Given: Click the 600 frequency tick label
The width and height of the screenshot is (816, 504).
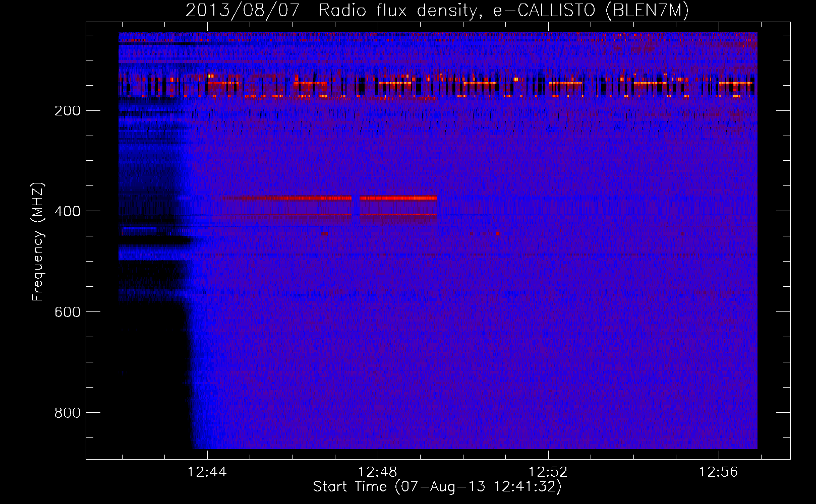Looking at the screenshot, I should pyautogui.click(x=68, y=312).
